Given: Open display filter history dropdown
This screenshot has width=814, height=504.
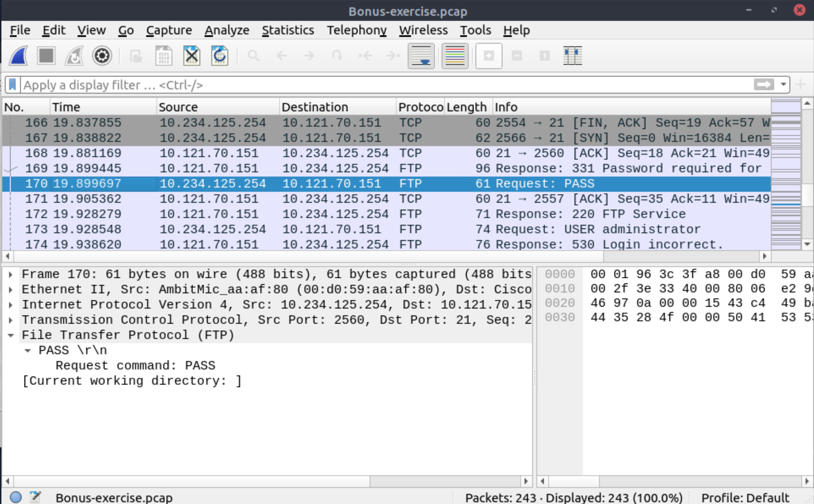Looking at the screenshot, I should pyautogui.click(x=783, y=85).
